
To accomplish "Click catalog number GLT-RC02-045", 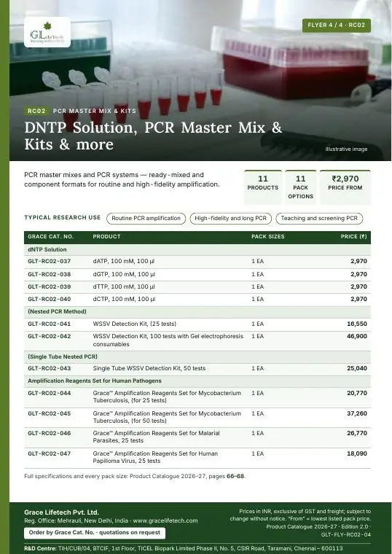I will (x=50, y=413).
